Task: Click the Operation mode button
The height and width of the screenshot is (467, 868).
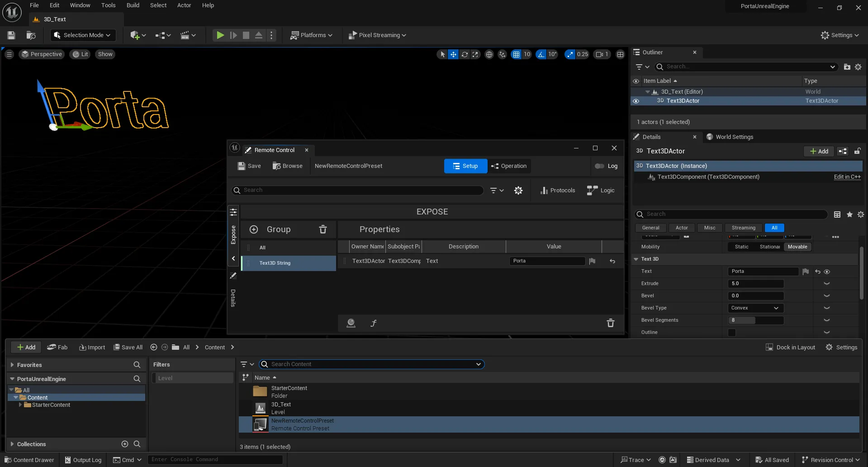Action: 509,166
